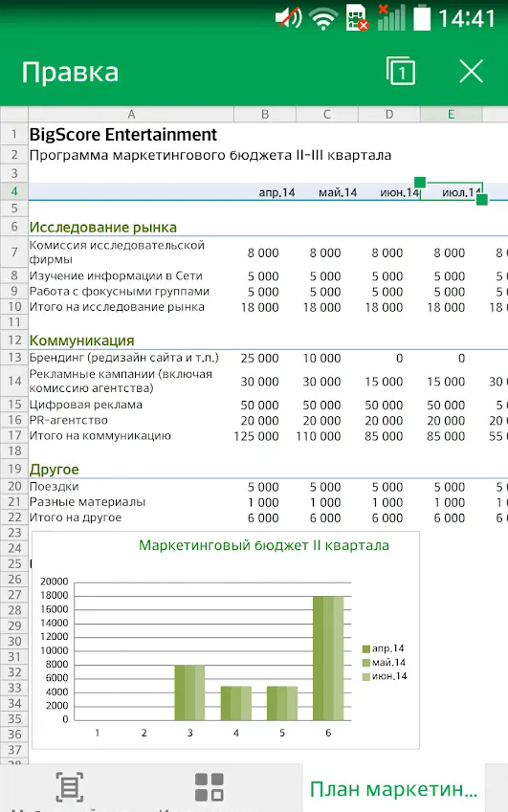508x812 pixels.
Task: Tap the muted sound status icon
Action: [x=288, y=18]
